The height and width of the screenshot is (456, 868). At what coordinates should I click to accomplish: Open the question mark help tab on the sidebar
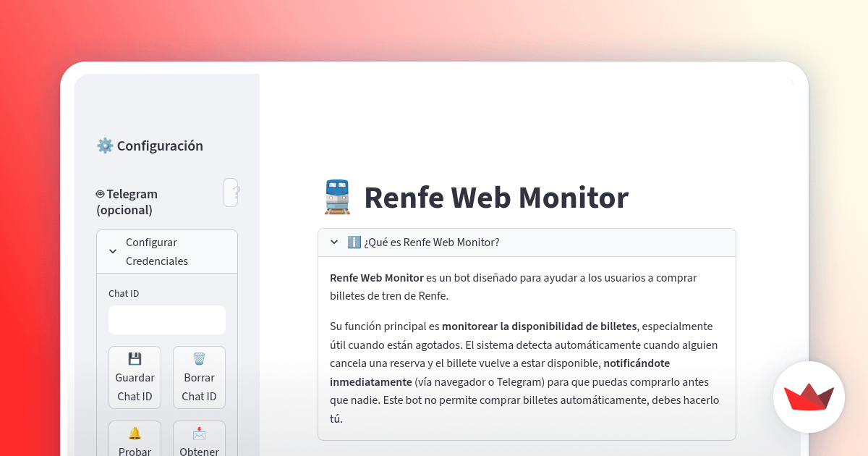(x=230, y=192)
